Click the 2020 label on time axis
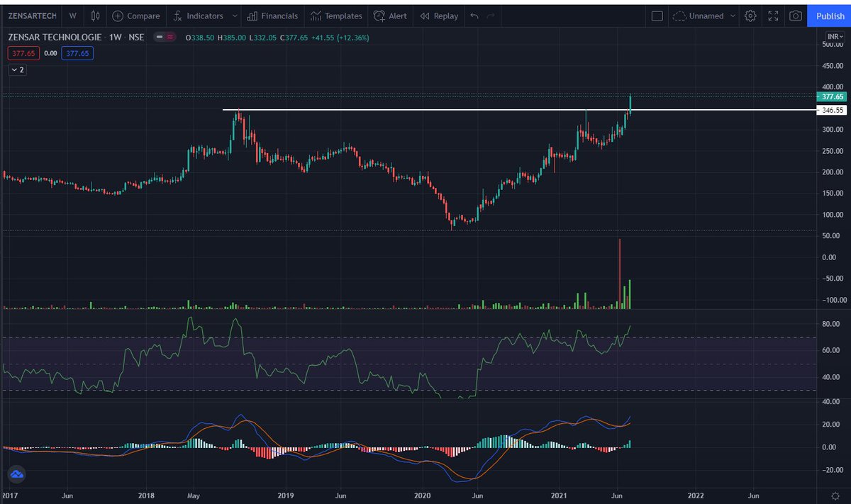Screen dimensions: 851x504 point(423,496)
